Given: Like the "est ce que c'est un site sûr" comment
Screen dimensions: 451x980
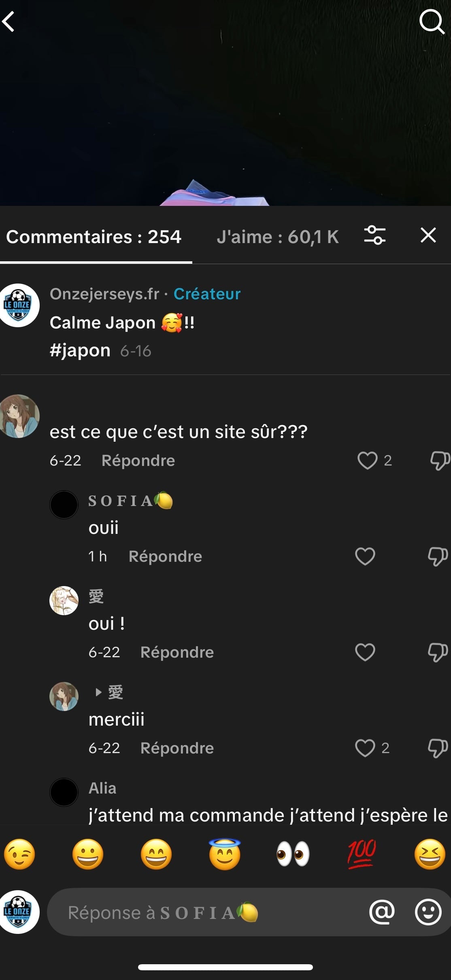Looking at the screenshot, I should pyautogui.click(x=367, y=460).
